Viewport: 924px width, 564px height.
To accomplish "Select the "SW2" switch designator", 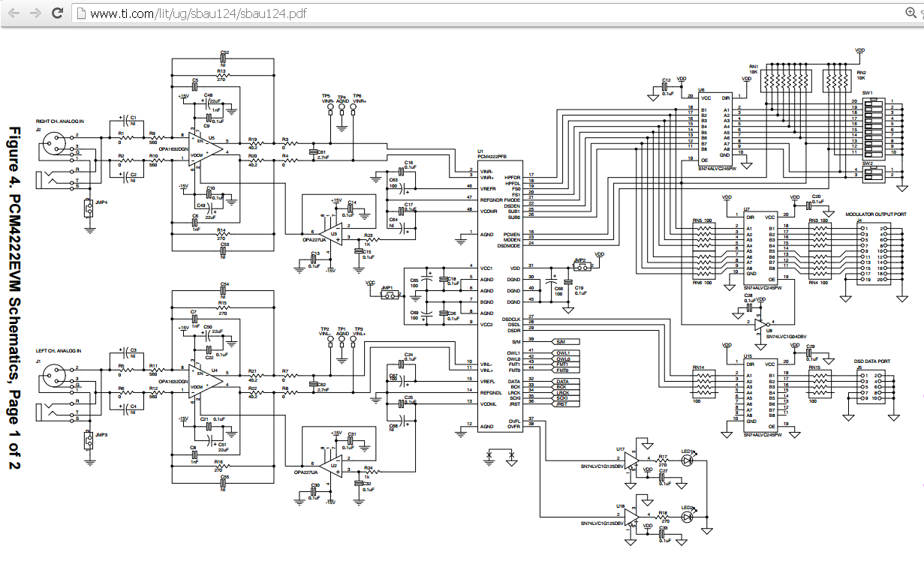I will tap(868, 162).
